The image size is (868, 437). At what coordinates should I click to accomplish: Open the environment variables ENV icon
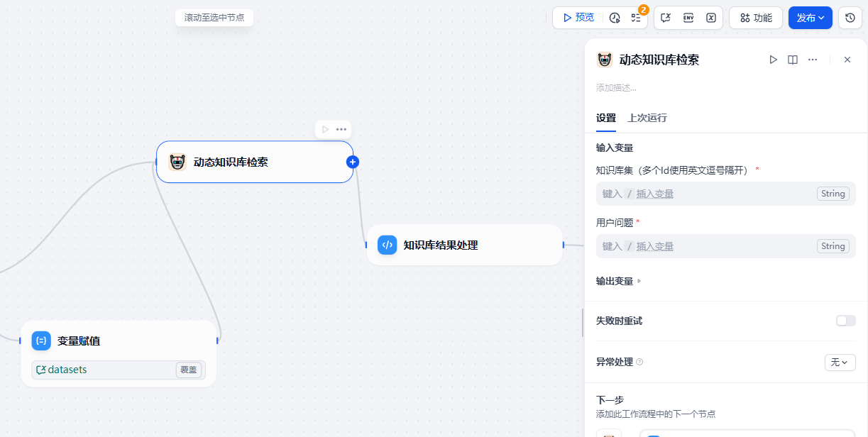tap(688, 18)
